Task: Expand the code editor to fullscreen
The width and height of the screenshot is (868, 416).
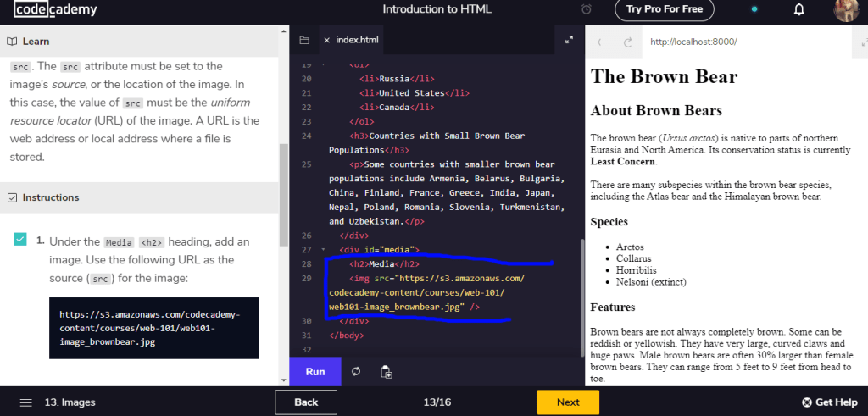Action: pos(570,40)
